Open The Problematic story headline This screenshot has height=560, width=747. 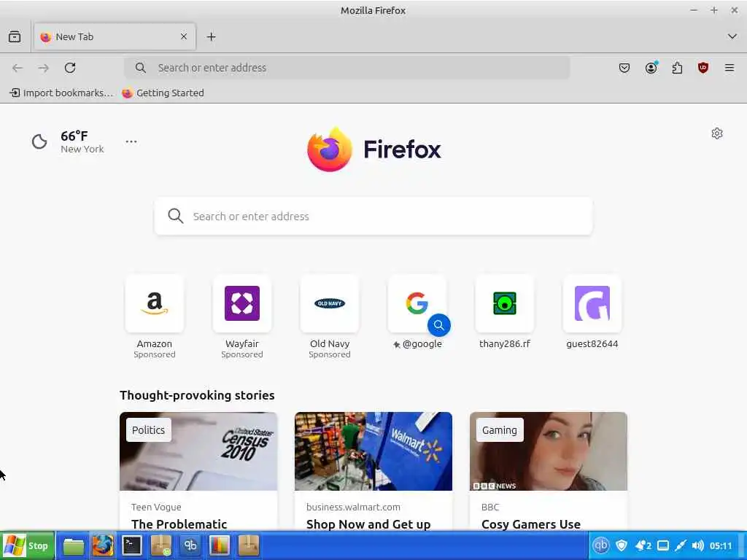coord(179,524)
